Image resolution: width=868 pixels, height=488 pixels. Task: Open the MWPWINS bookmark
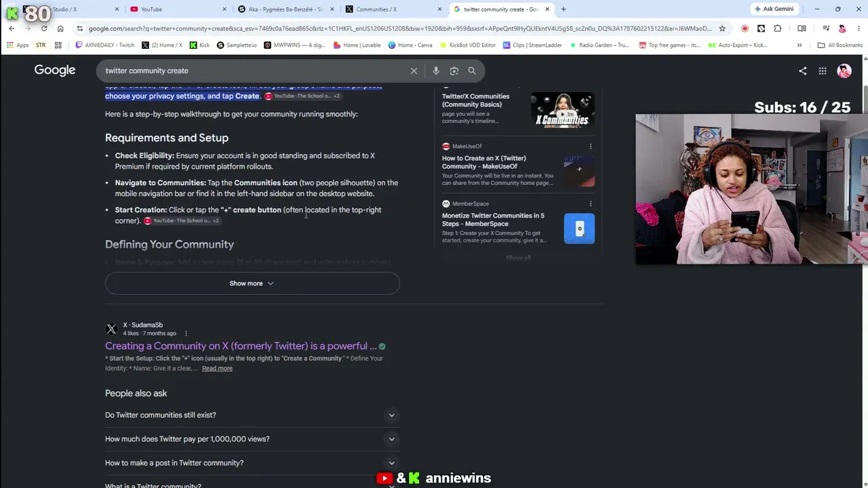294,45
